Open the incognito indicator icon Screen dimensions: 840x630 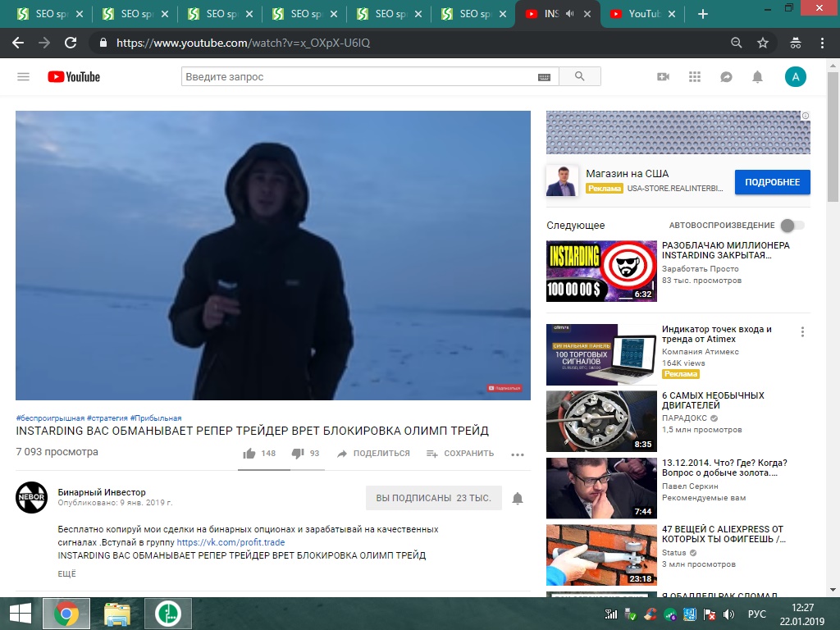tap(796, 43)
